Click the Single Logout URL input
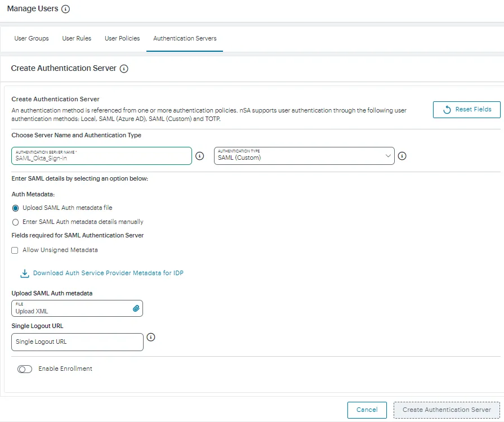Viewport: 504px width, 422px height. pos(77,342)
